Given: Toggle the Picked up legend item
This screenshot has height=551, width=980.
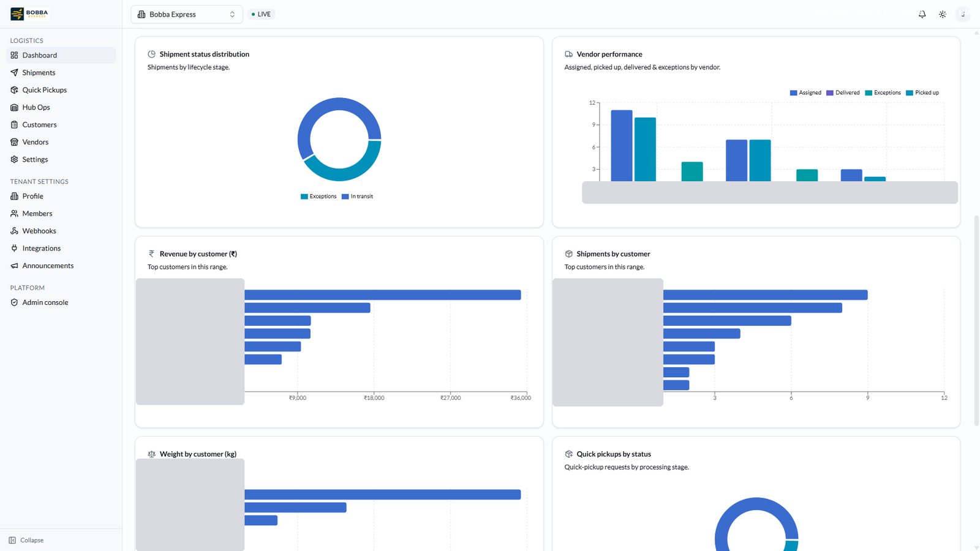Looking at the screenshot, I should pos(922,93).
